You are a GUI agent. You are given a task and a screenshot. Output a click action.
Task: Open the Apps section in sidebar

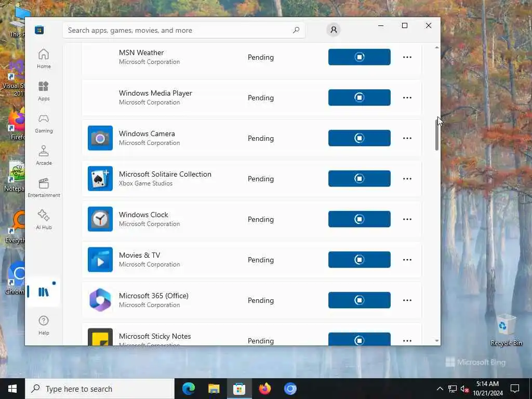coord(44,91)
